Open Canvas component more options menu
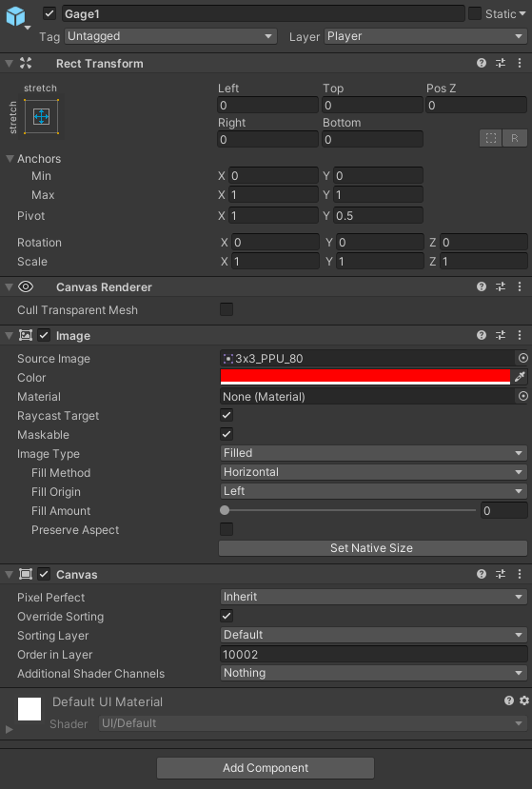Viewport: 532px width, 789px height. pyautogui.click(x=520, y=574)
